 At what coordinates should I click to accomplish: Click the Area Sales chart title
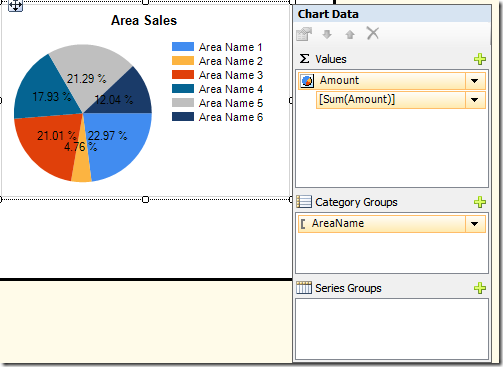[144, 20]
